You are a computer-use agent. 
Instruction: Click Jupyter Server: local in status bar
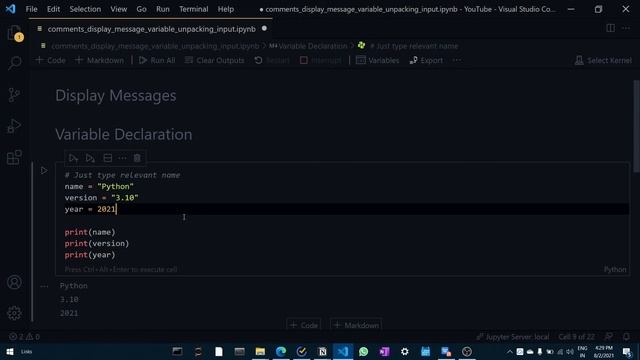pyautogui.click(x=513, y=337)
